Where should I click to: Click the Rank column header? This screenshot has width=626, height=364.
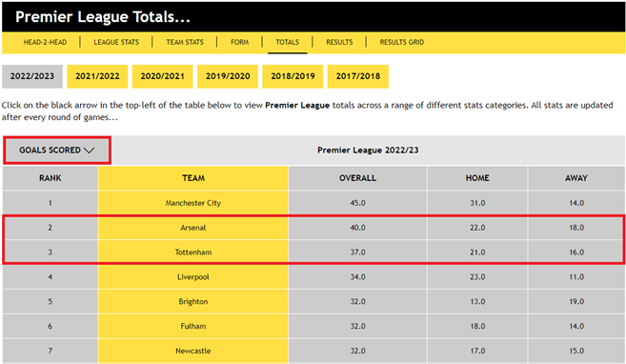pos(50,178)
